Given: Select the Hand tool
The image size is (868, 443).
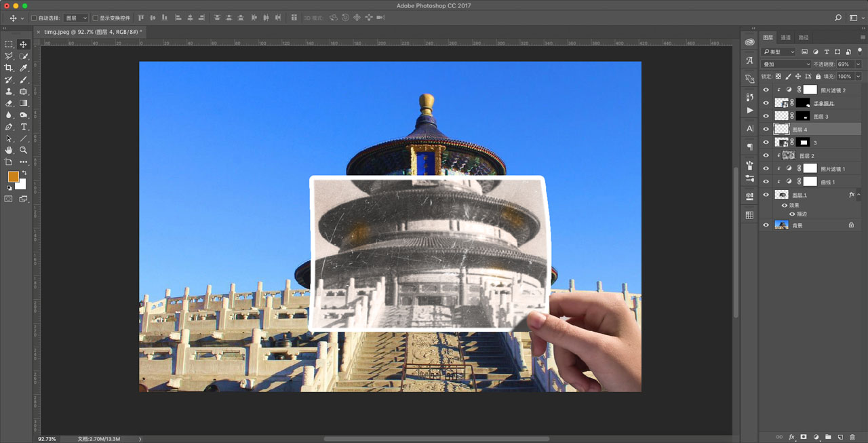Looking at the screenshot, I should (x=9, y=150).
